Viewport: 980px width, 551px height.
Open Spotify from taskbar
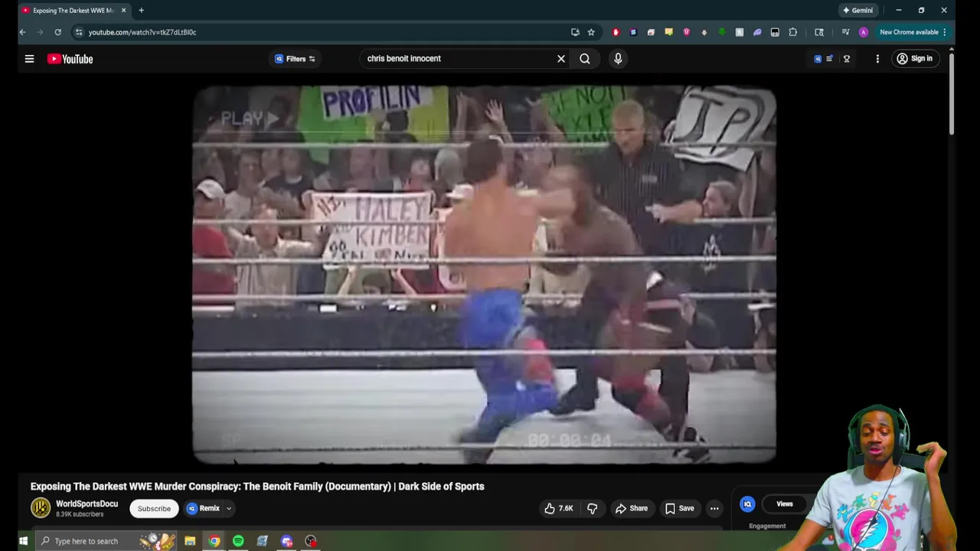coord(238,541)
